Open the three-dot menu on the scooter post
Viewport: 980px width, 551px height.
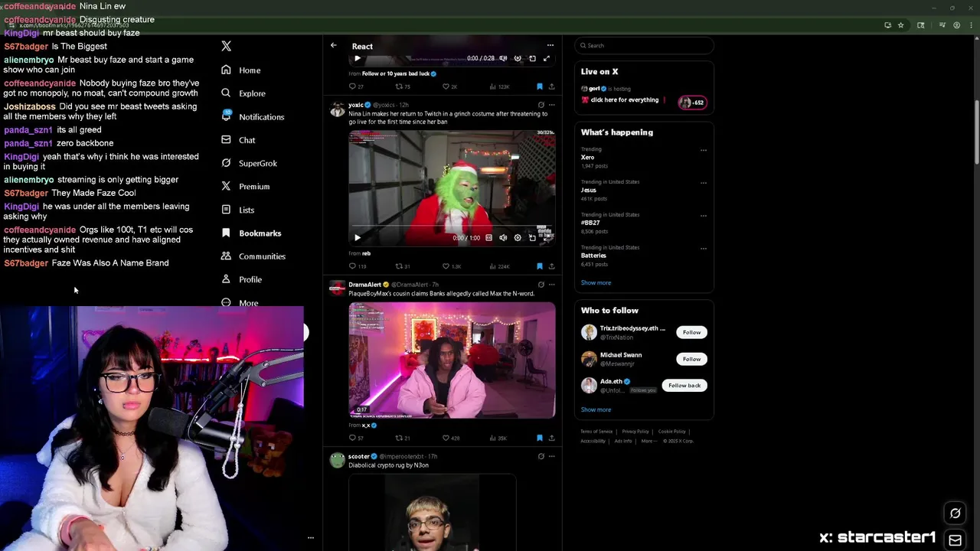tap(551, 456)
